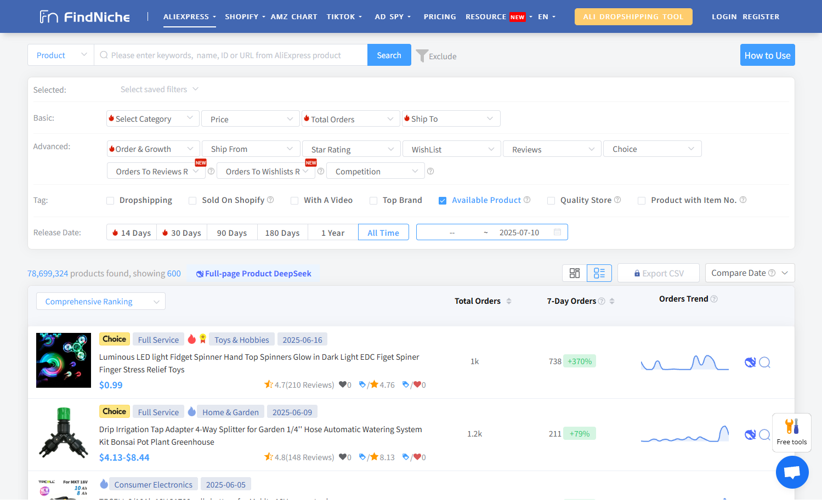This screenshot has height=504, width=822.
Task: Click the LOGIN link
Action: pos(724,17)
